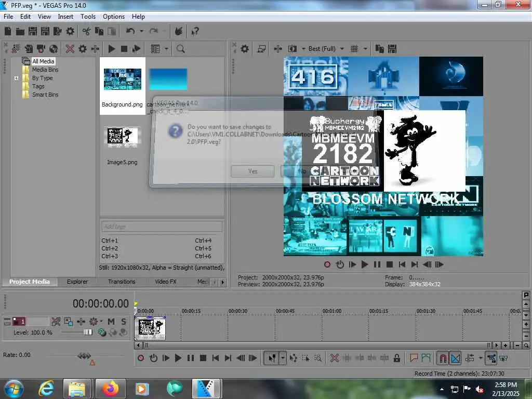
Task: Click the What's This help icon
Action: click(x=195, y=32)
